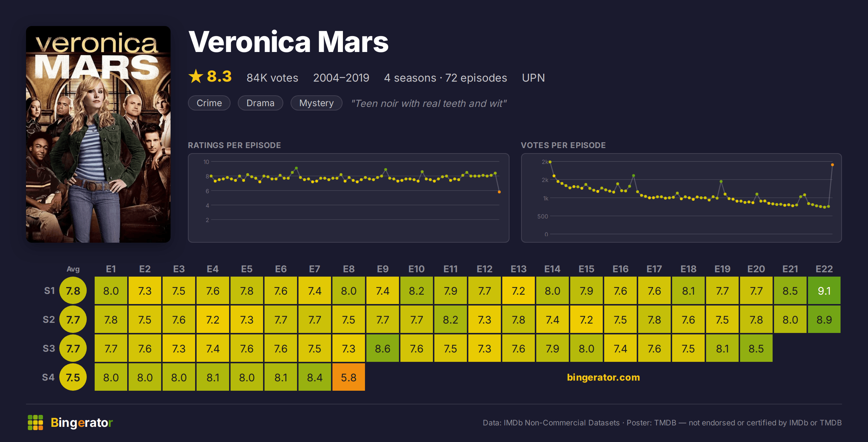Click the last orange point in votes chart
This screenshot has height=442, width=868.
pyautogui.click(x=833, y=165)
